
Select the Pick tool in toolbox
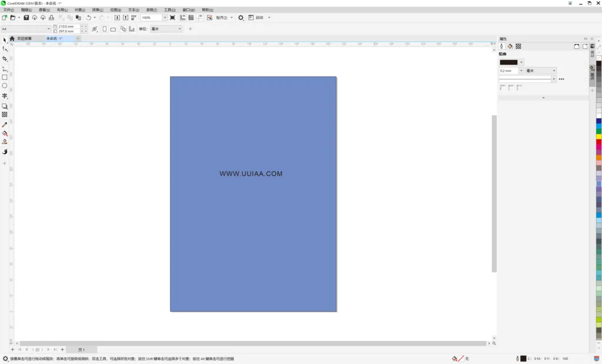coord(5,40)
